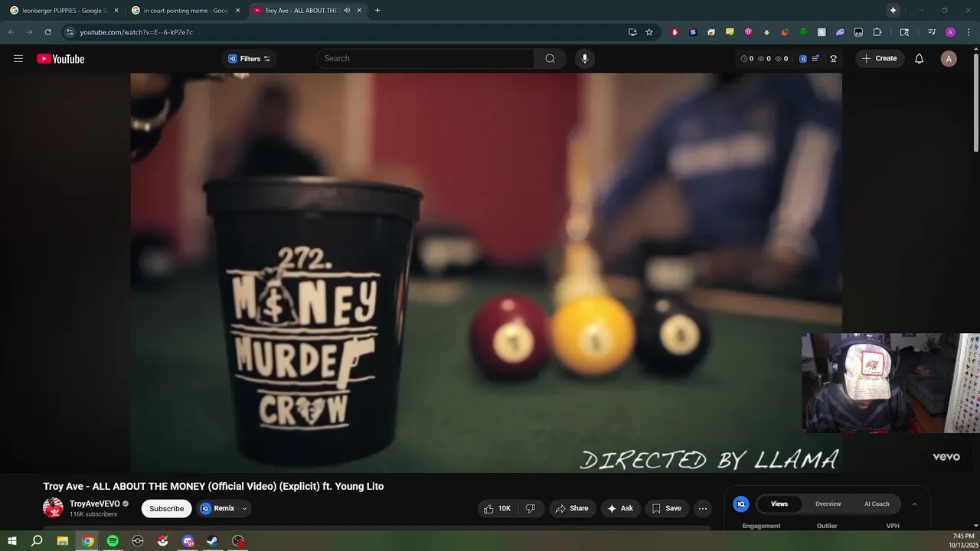The image size is (980, 551).
Task: Open the TroyAveVEVO channel name link
Action: 95,504
